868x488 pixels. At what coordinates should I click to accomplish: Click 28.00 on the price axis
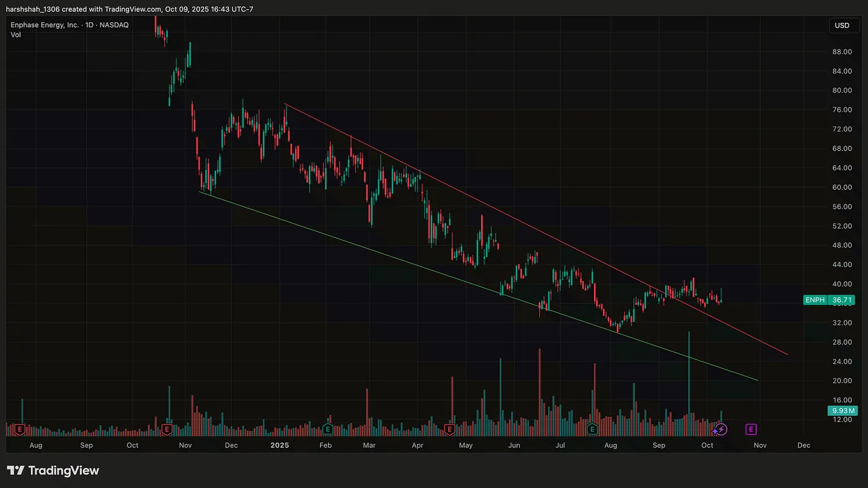point(842,342)
